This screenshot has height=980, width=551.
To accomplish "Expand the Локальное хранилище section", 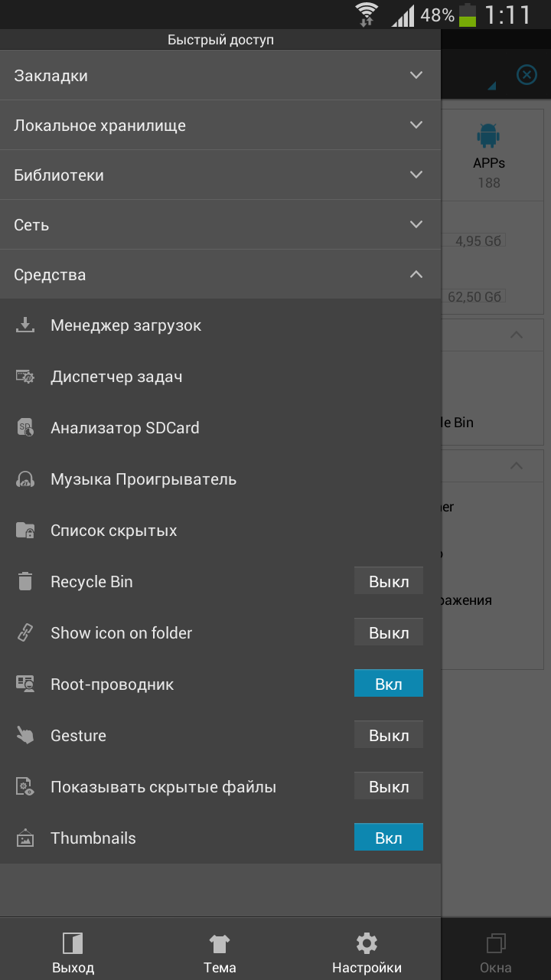I will coord(416,125).
